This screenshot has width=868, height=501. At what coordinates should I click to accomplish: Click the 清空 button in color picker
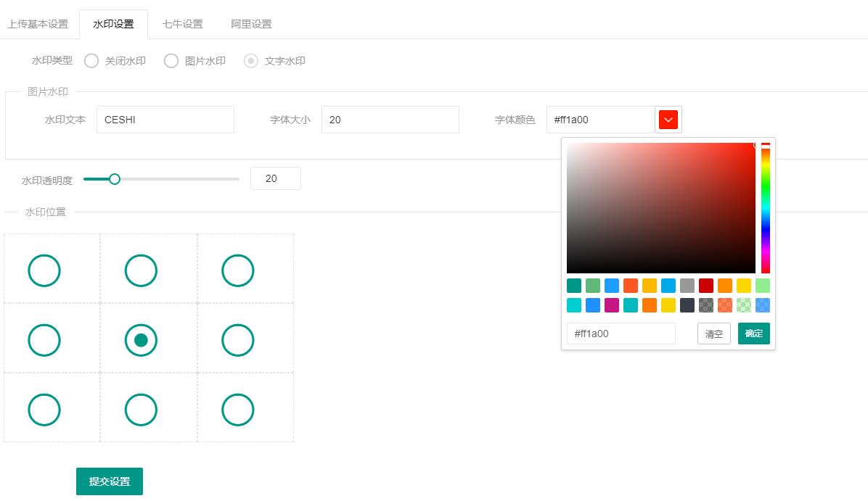click(x=714, y=334)
